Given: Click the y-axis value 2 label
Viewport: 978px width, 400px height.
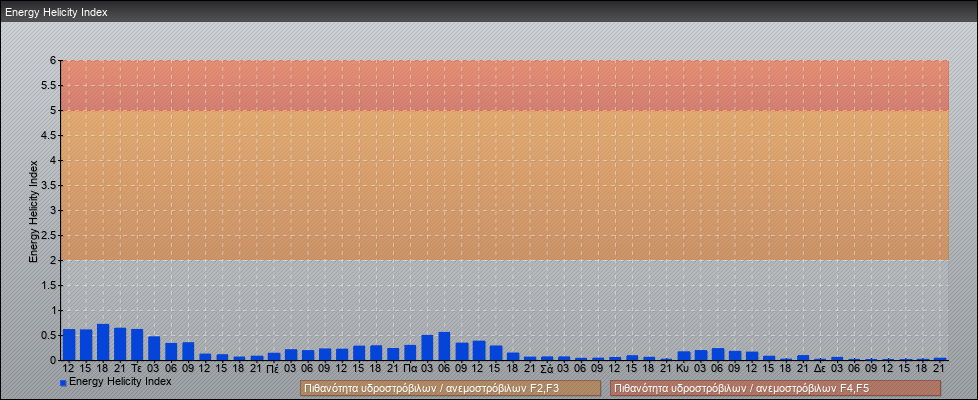Looking at the screenshot, I should 53,260.
